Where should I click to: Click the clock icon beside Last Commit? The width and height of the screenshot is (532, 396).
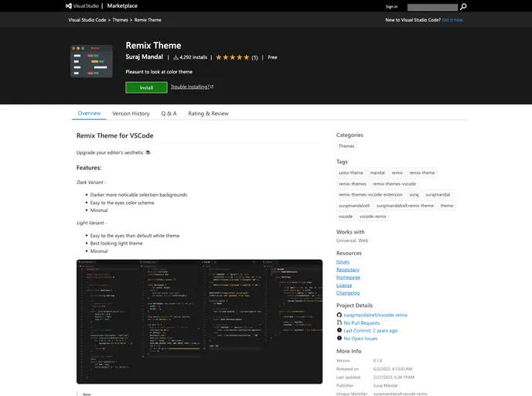(339, 330)
